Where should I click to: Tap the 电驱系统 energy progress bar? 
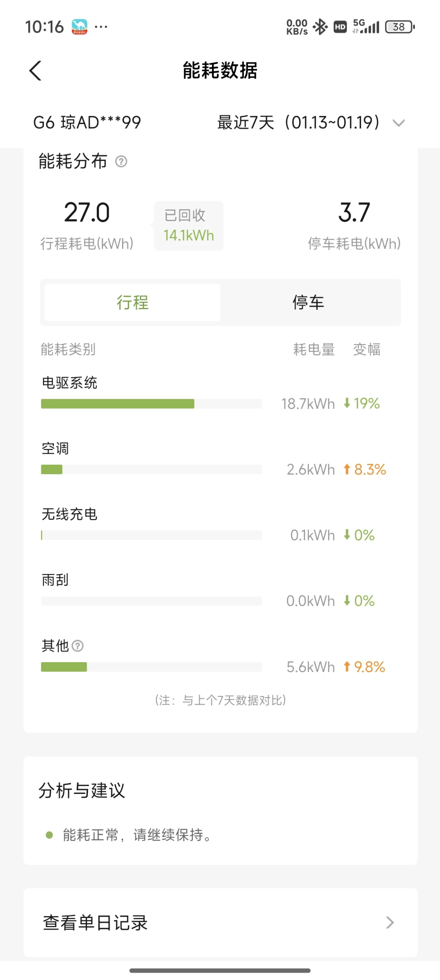click(x=152, y=404)
